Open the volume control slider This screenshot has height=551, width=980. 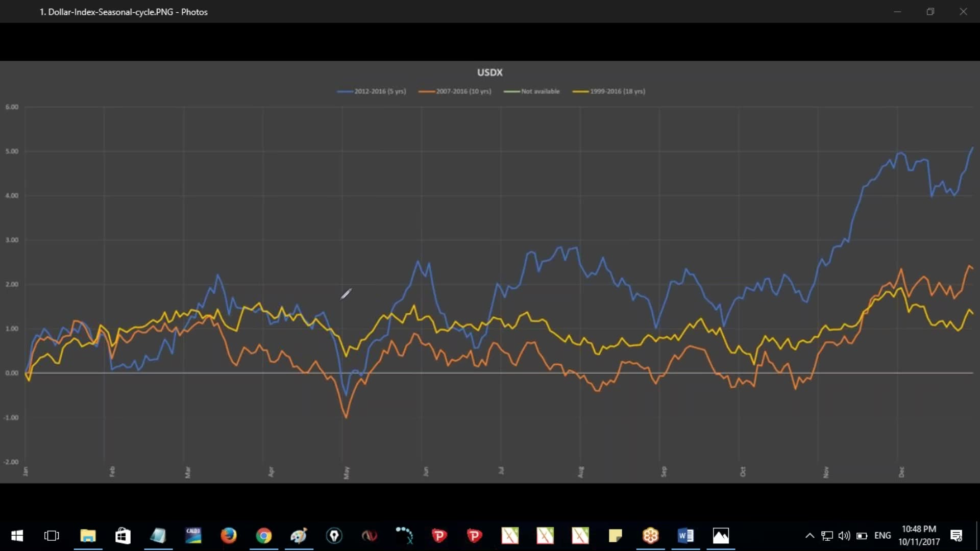point(844,535)
